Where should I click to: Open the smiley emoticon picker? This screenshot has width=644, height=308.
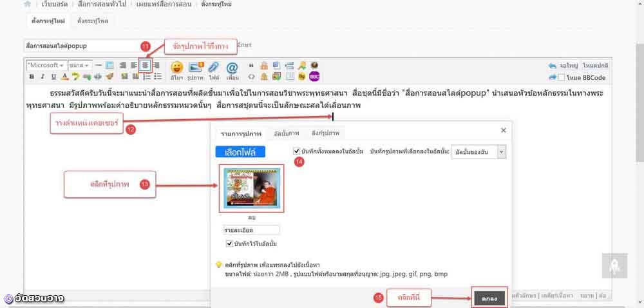[x=176, y=67]
